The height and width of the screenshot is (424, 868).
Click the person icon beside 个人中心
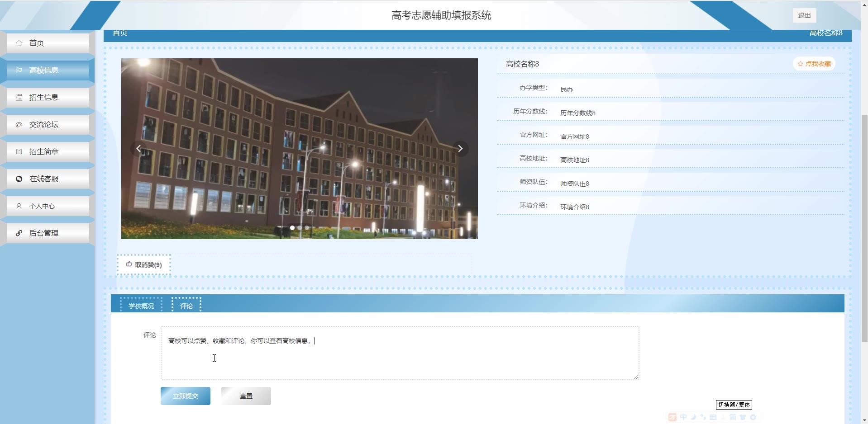19,206
